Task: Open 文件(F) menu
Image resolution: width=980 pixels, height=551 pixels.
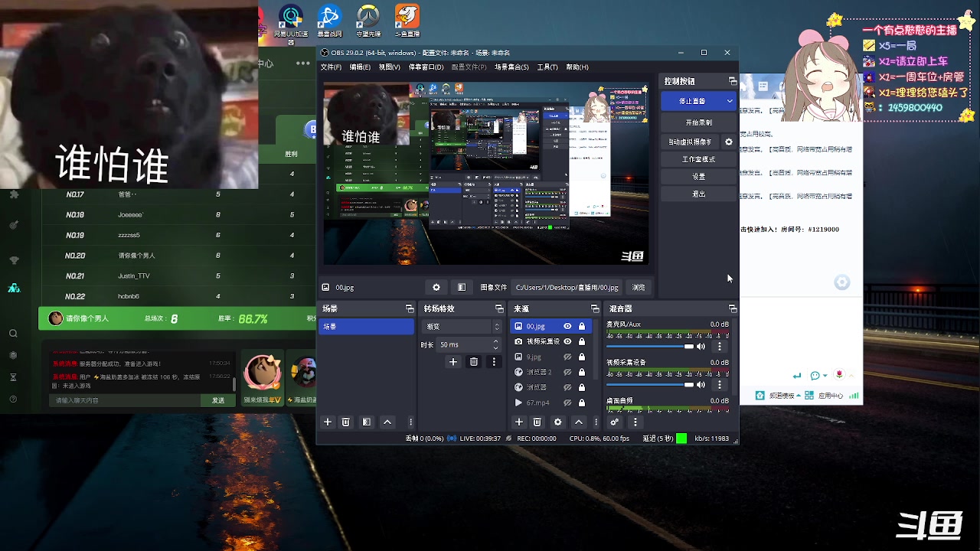Action: point(331,67)
